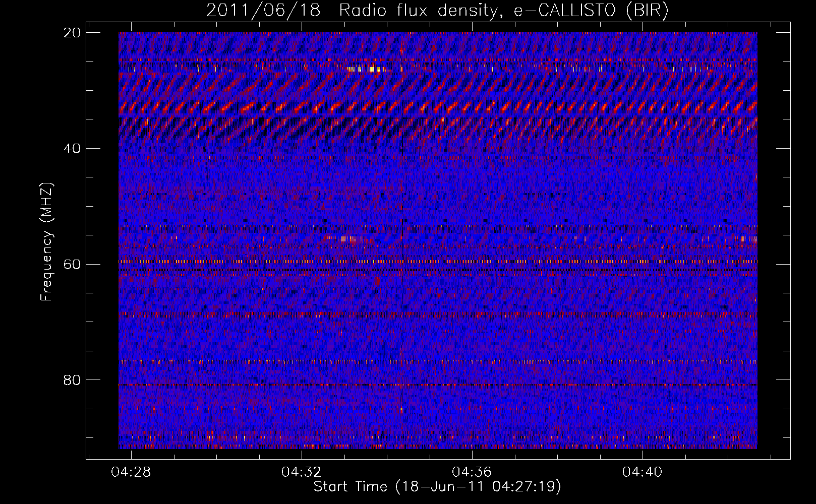Image resolution: width=816 pixels, height=504 pixels.
Task: Click the 04:36 time tick label
Action: [x=472, y=472]
